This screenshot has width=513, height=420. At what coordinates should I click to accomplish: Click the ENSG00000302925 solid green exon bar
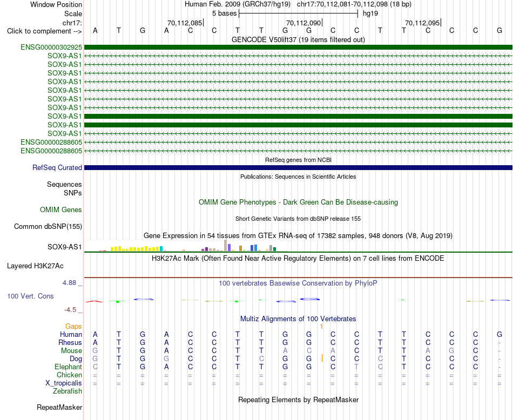(298, 48)
